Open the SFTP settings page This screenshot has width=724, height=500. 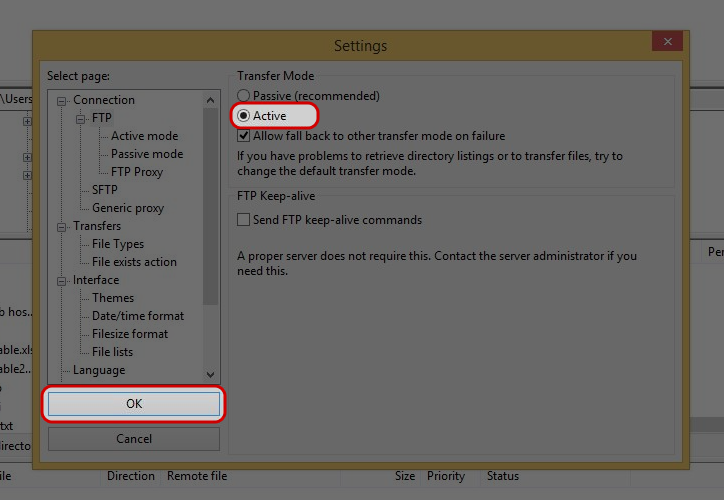pos(104,190)
